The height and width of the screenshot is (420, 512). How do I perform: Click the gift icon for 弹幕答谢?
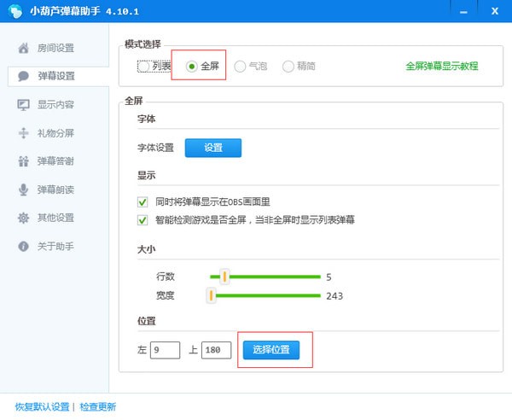point(23,160)
